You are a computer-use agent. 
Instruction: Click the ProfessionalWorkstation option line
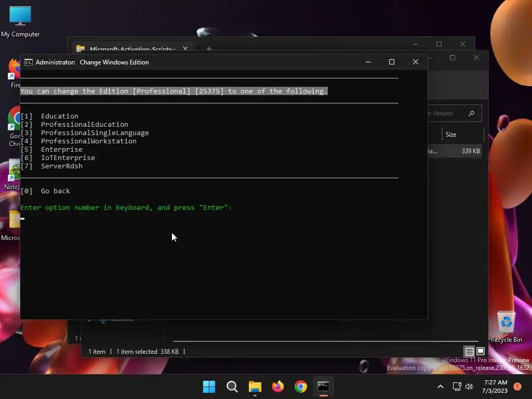[x=78, y=141]
